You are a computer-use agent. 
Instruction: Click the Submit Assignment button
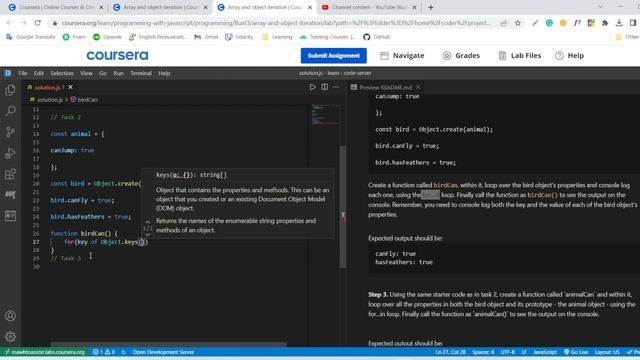(x=333, y=56)
